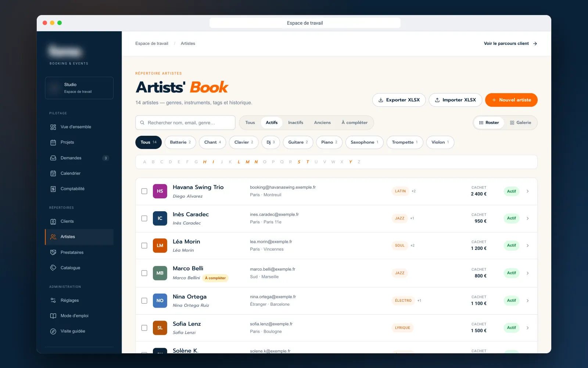Click the HS avatar of Havana Swing Trio

point(160,191)
